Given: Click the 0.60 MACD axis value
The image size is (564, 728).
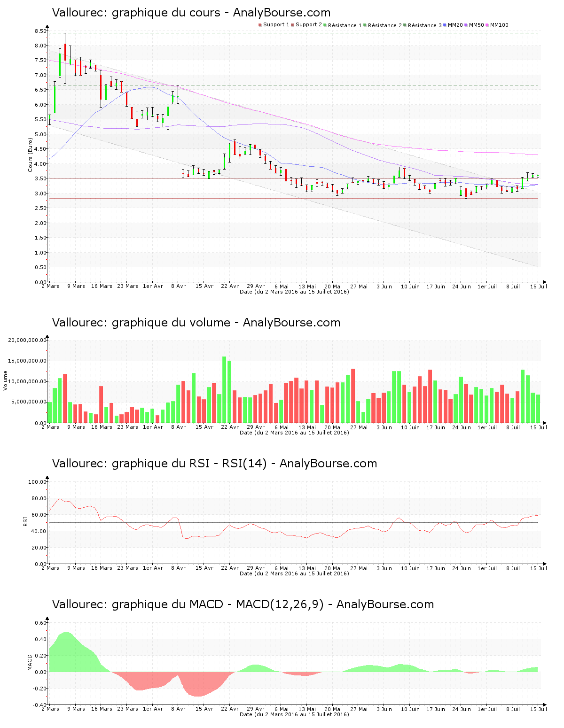Looking at the screenshot, I should pos(40,623).
